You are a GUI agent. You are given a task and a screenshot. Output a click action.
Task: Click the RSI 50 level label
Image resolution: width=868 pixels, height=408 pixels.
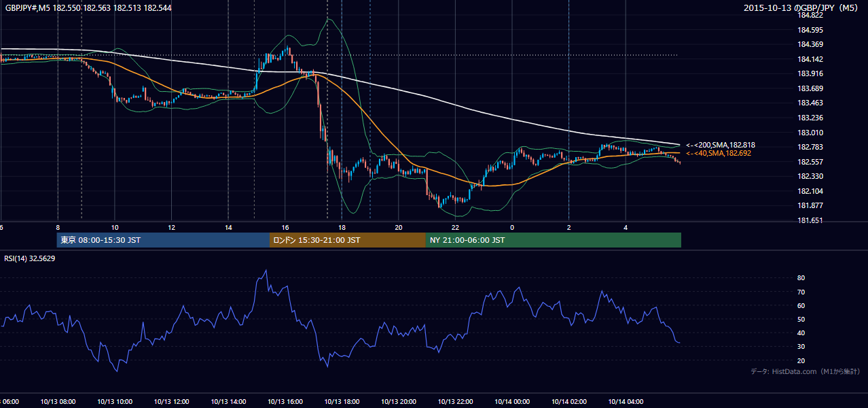tap(801, 319)
